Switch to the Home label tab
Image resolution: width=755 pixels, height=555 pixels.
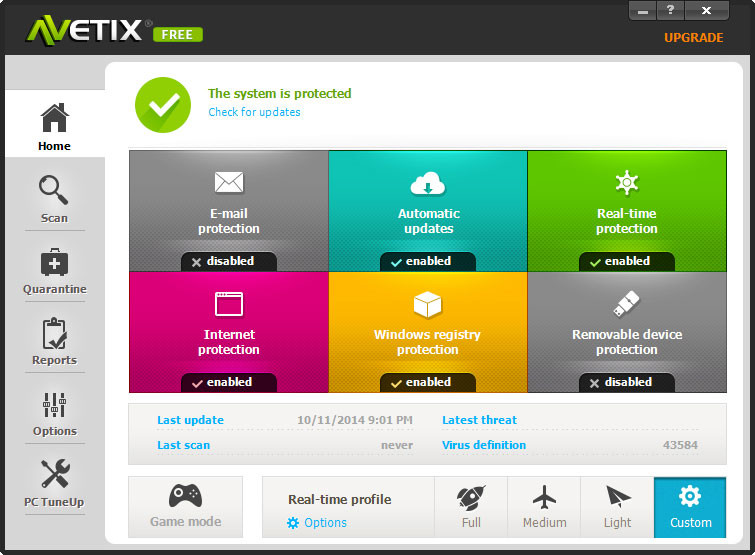pyautogui.click(x=54, y=146)
